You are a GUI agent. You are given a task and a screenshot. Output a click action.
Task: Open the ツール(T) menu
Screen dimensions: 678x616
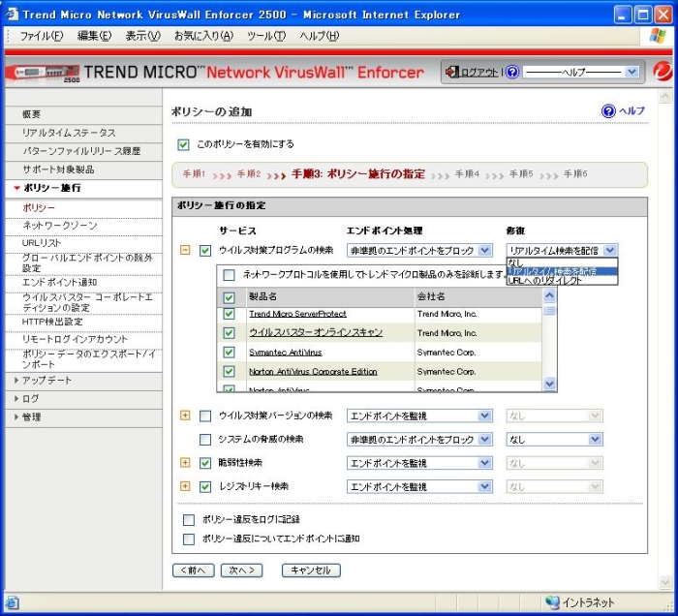tap(266, 36)
